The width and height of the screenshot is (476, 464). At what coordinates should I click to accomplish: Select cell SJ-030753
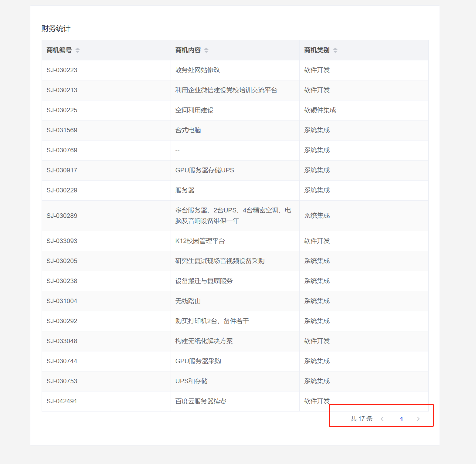(106, 381)
